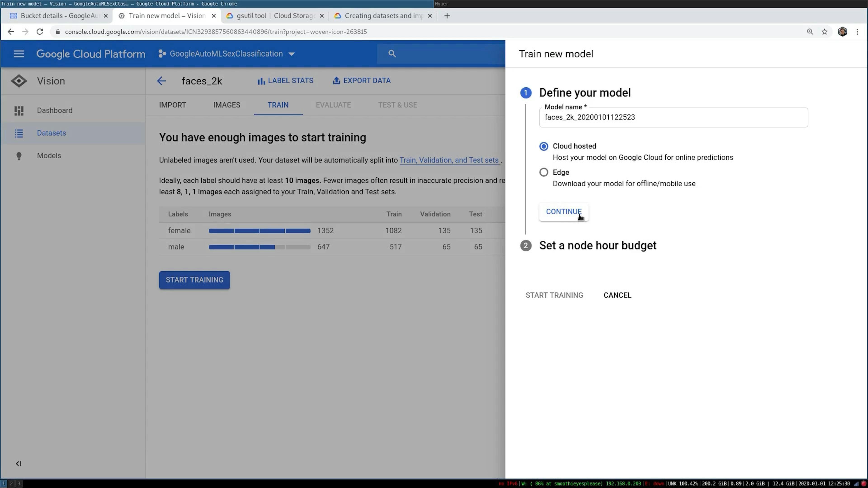Viewport: 868px width, 488px height.
Task: Open the EVALUATE tab
Action: tap(333, 105)
